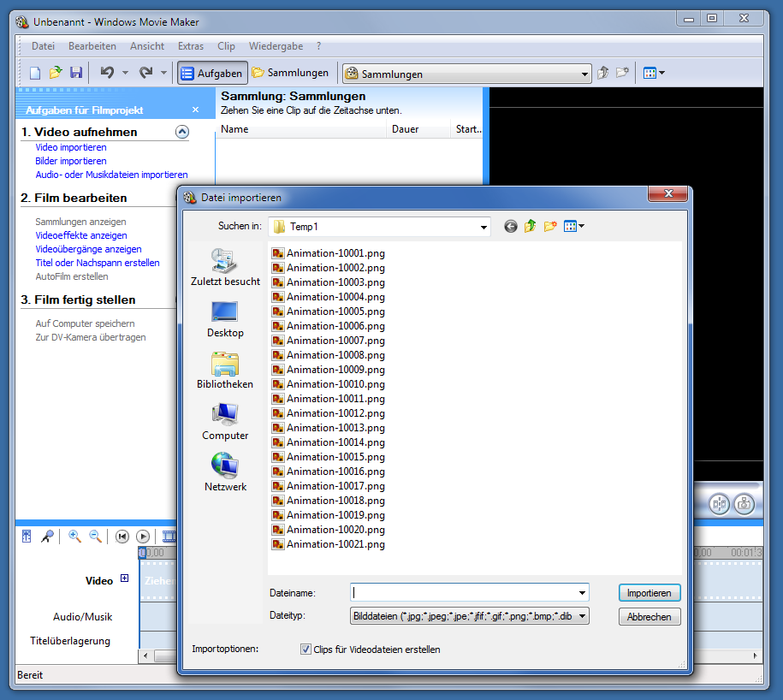Select file Animation-10001.png
Image resolution: width=783 pixels, height=700 pixels.
click(x=329, y=253)
